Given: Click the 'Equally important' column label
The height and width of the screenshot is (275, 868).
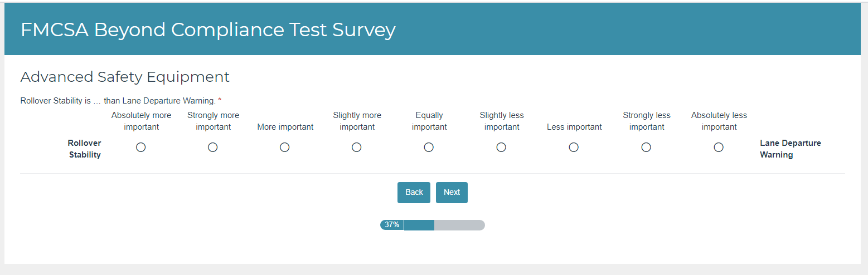Looking at the screenshot, I should click(429, 121).
